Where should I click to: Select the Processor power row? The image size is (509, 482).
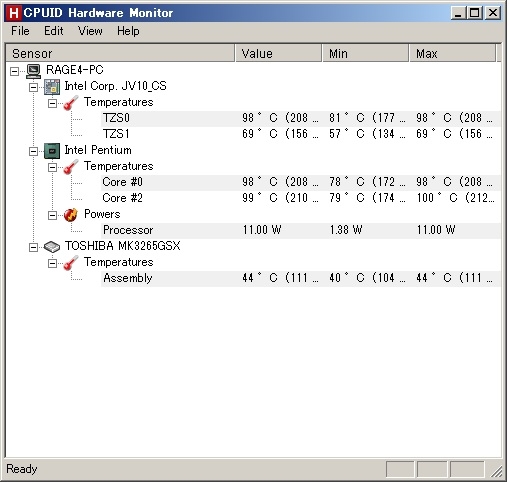click(x=301, y=230)
